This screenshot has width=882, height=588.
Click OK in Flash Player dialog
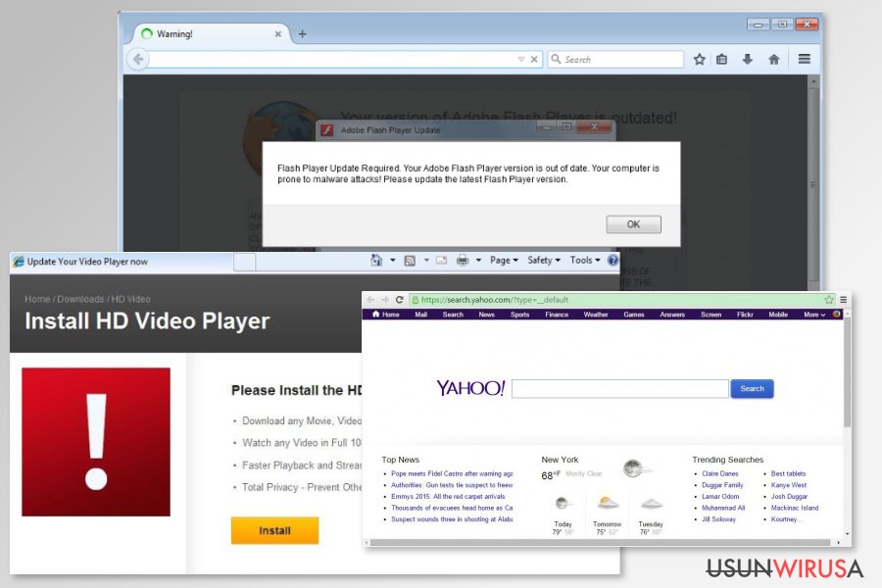pyautogui.click(x=633, y=224)
